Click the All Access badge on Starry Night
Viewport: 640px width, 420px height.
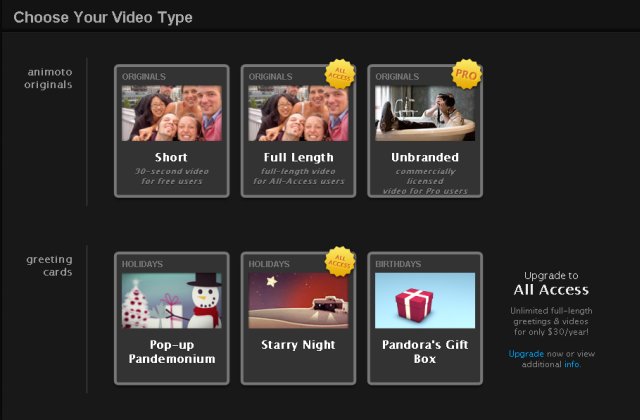(340, 261)
